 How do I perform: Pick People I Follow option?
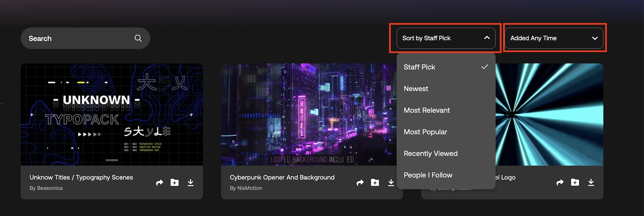446,175
